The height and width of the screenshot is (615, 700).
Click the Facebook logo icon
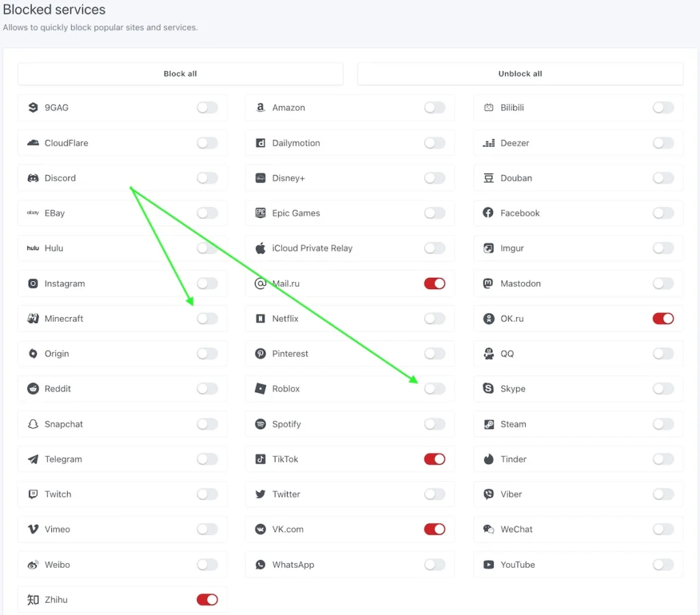[489, 213]
